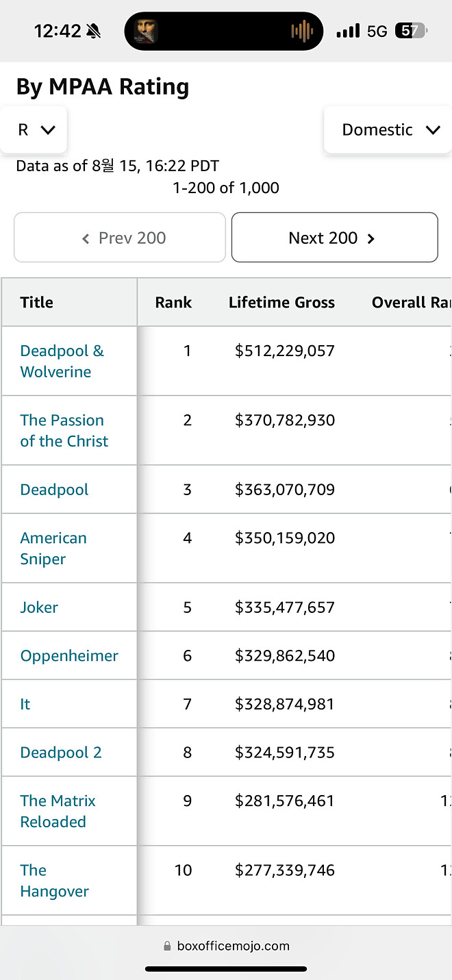The image size is (452, 980).
Task: Sort table by Title column header
Action: pyautogui.click(x=37, y=302)
